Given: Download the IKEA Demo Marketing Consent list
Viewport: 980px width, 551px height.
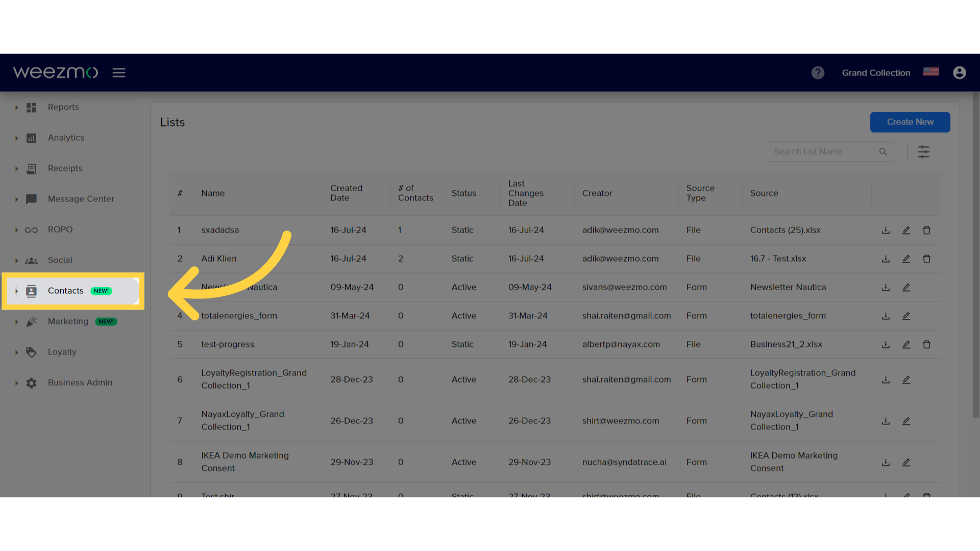Looking at the screenshot, I should (x=886, y=462).
